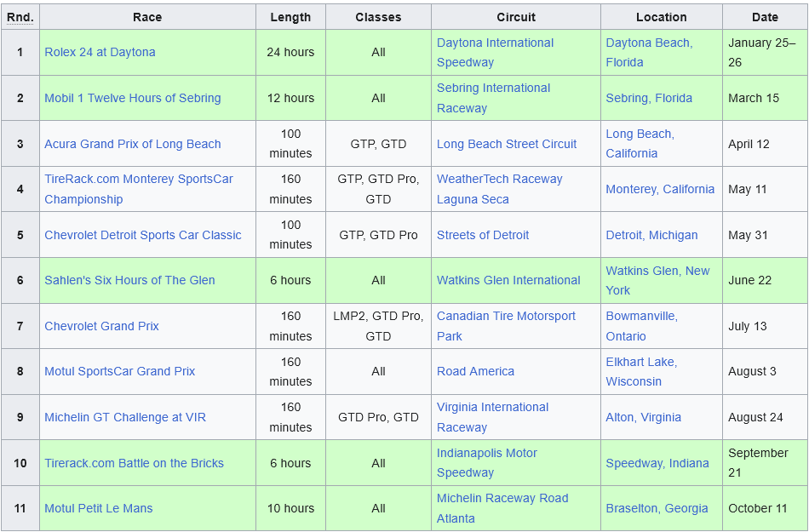Follow the Road America circuit link
Screen dimensions: 809x532
(x=476, y=372)
